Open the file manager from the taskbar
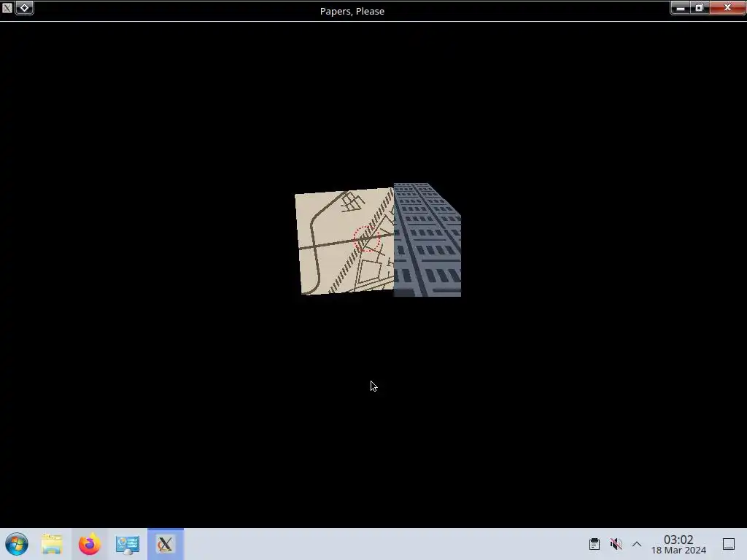The width and height of the screenshot is (747, 560). coord(52,544)
